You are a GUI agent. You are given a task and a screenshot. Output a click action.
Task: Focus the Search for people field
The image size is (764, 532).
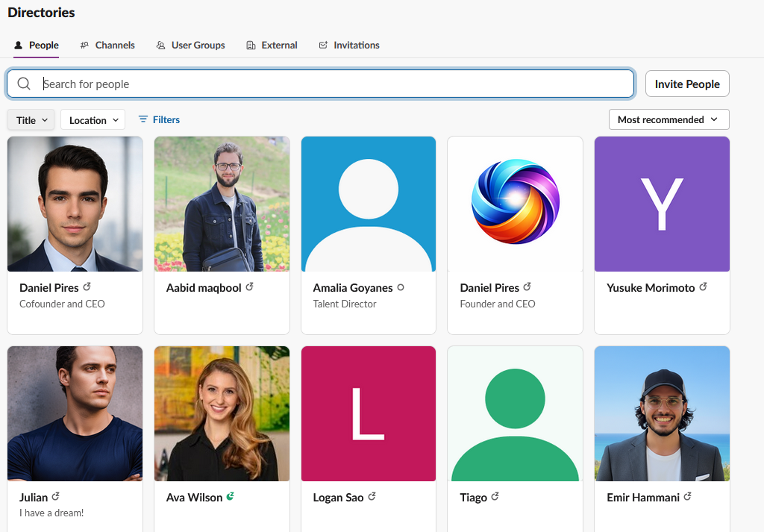(336, 84)
